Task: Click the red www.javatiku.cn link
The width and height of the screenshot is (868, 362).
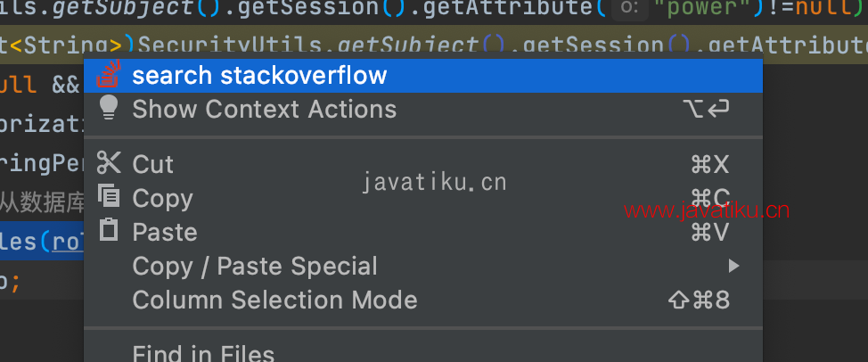Action: (707, 210)
